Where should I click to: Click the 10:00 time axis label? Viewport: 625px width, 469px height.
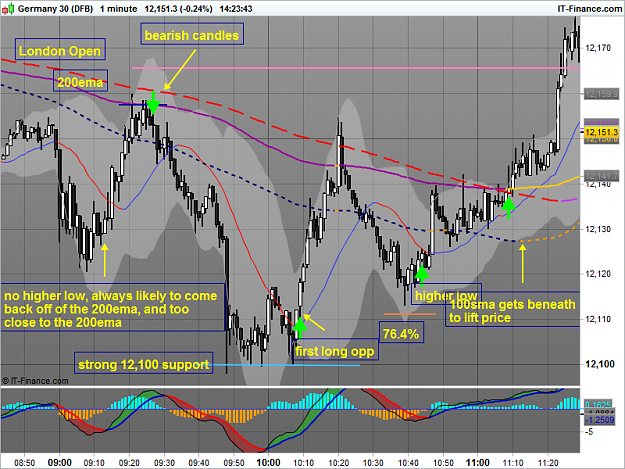(268, 463)
